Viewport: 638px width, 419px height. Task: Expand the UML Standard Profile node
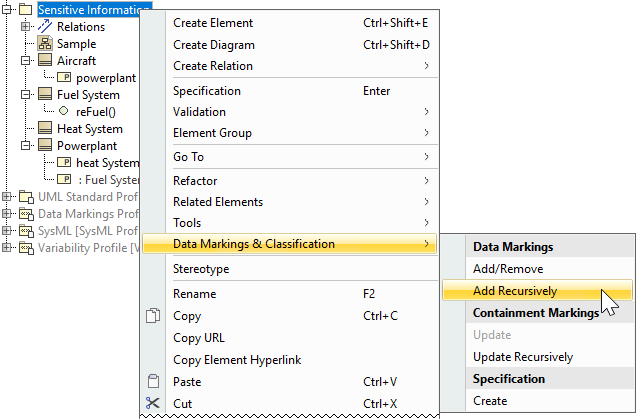pos(8,197)
